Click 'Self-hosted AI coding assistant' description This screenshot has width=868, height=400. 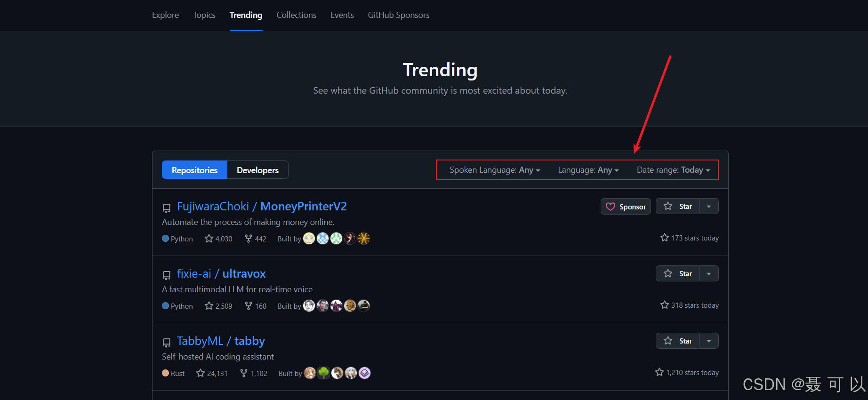(x=218, y=357)
